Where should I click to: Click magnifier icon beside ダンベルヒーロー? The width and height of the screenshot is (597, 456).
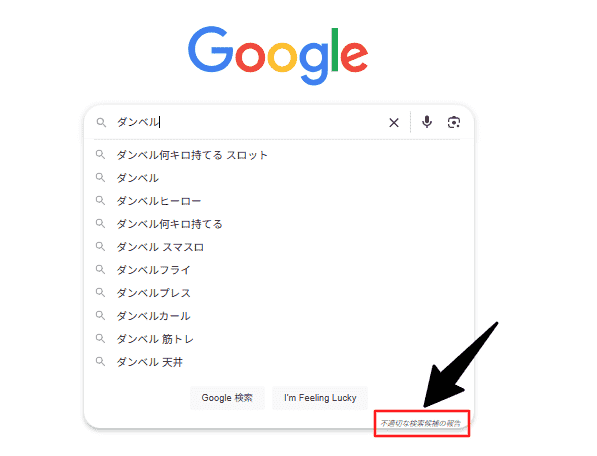[100, 200]
